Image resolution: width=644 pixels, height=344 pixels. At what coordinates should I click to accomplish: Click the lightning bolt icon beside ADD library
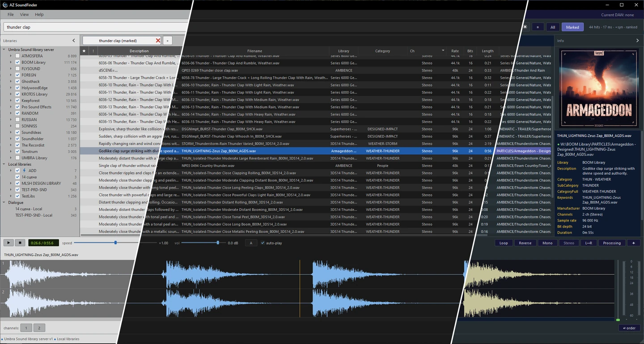coord(24,171)
